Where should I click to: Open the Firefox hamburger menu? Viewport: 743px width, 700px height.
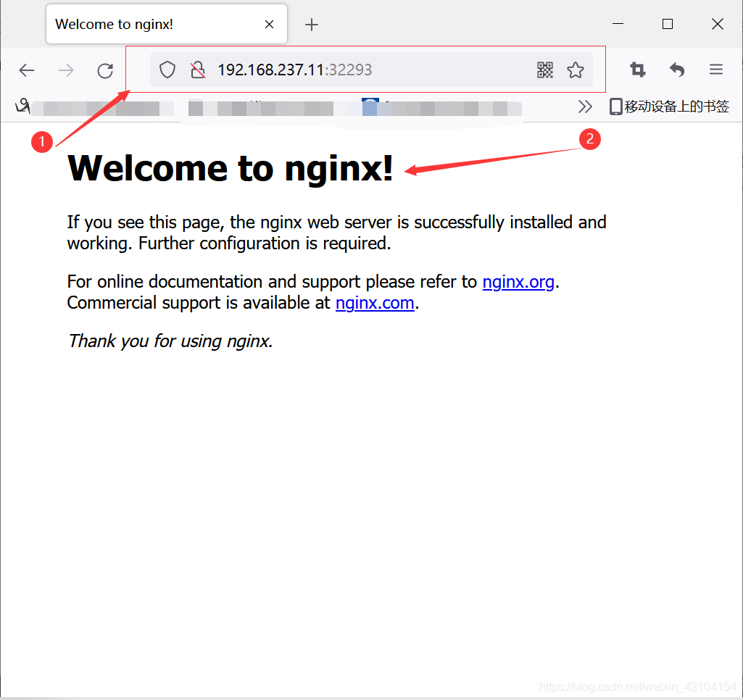[x=716, y=70]
